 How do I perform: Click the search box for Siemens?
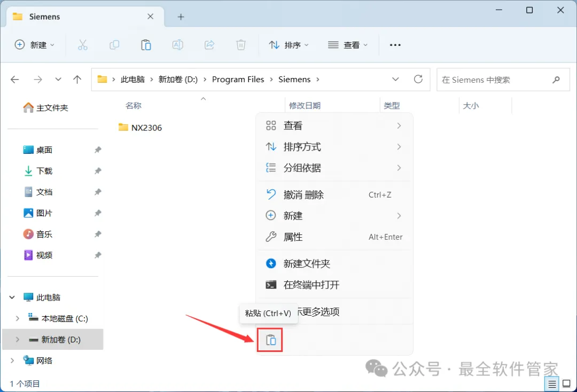(x=503, y=80)
